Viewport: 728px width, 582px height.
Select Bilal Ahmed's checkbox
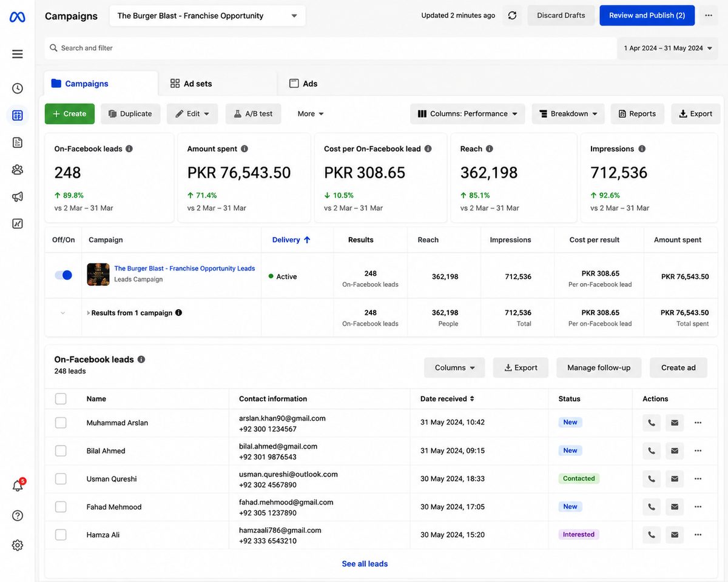[61, 451]
